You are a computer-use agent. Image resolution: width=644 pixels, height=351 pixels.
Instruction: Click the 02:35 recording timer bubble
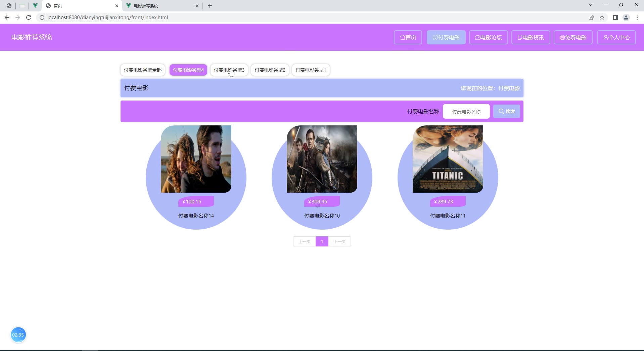18,335
